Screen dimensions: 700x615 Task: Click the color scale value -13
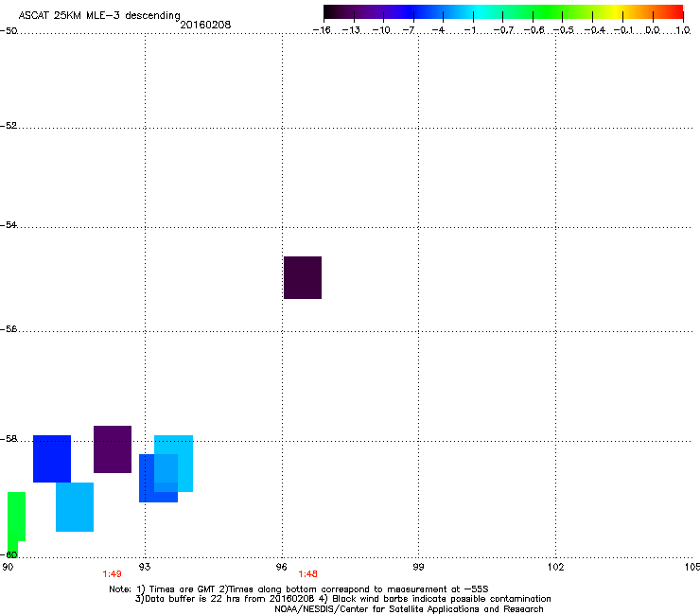[x=351, y=30]
